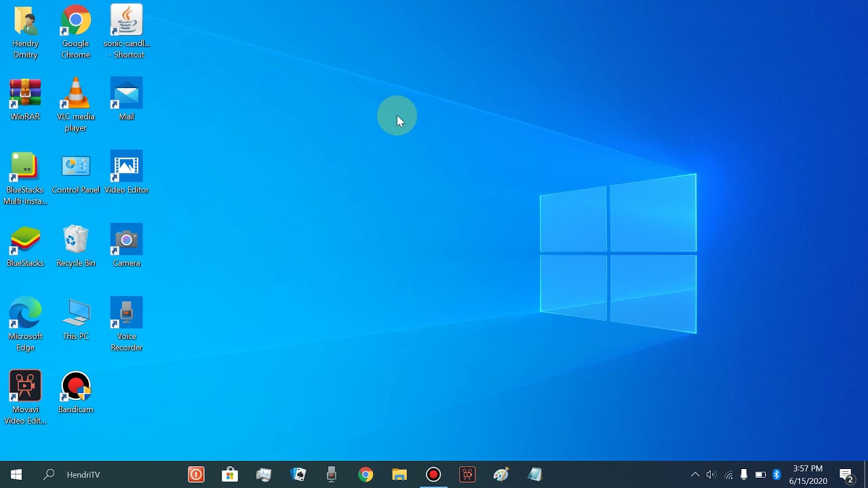This screenshot has width=868, height=488.
Task: Open the clock showing 3:57 PM
Action: (x=808, y=474)
